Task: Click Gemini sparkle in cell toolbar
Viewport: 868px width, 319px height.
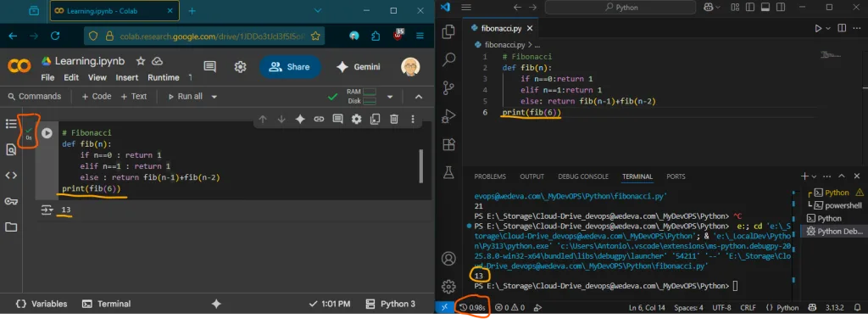Action: point(300,119)
